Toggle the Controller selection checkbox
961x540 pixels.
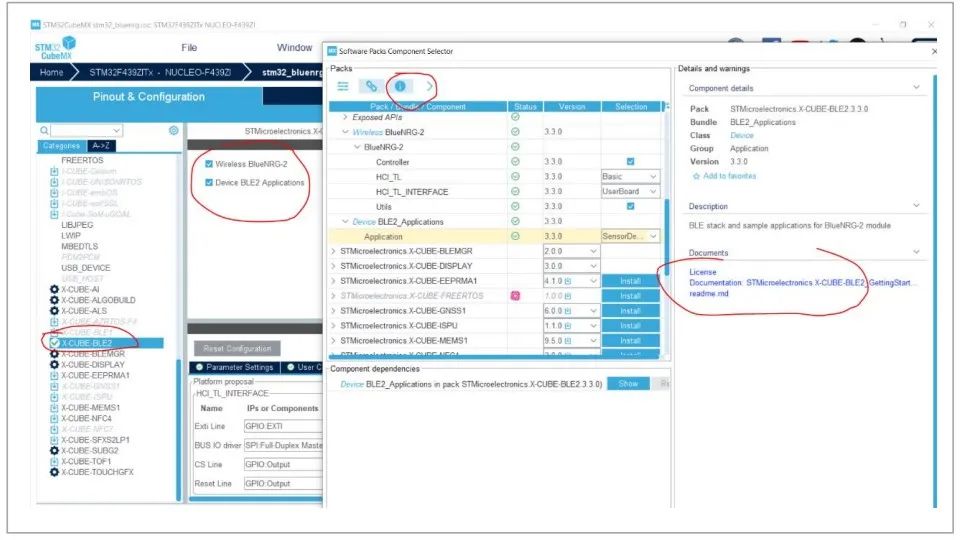click(631, 161)
